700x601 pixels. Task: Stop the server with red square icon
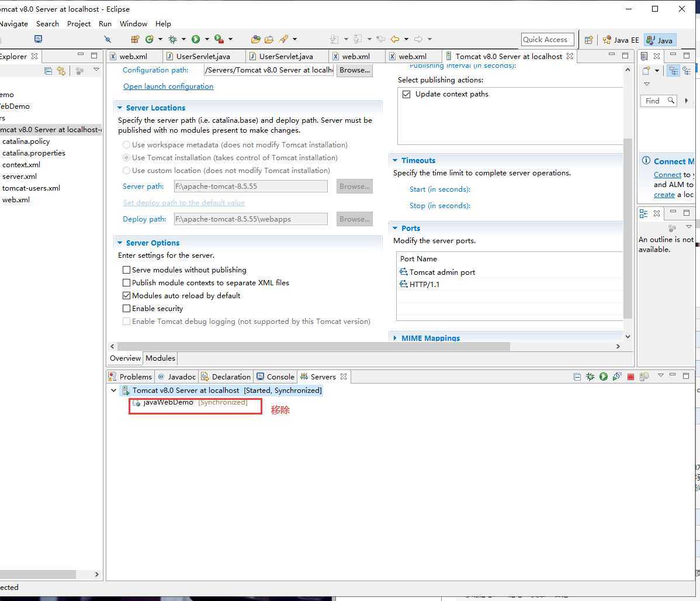(631, 377)
